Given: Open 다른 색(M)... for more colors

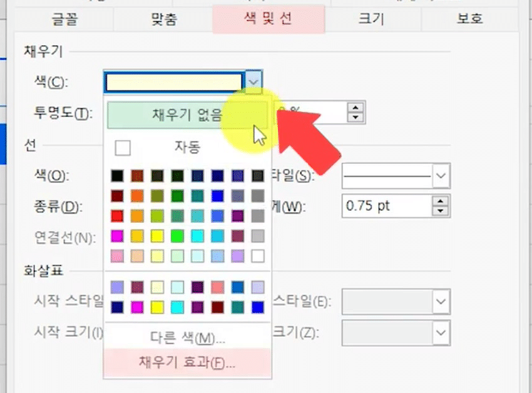Looking at the screenshot, I should (x=187, y=338).
